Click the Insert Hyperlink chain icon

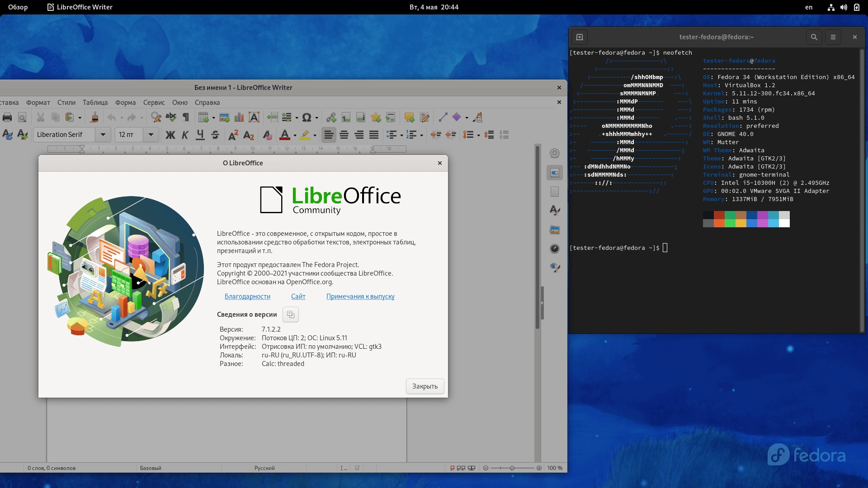(x=331, y=117)
